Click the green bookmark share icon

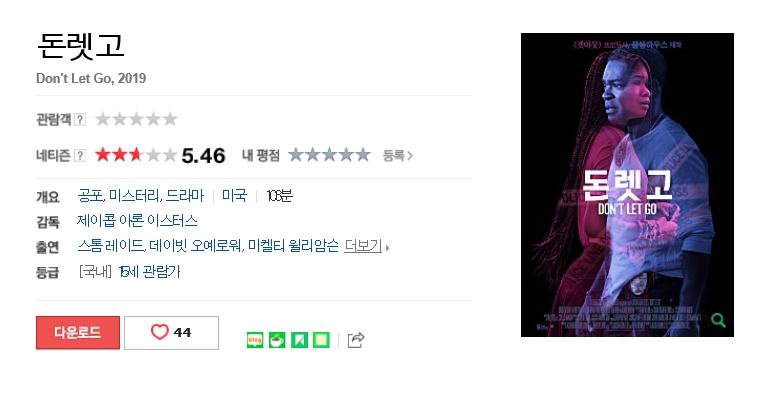(299, 340)
